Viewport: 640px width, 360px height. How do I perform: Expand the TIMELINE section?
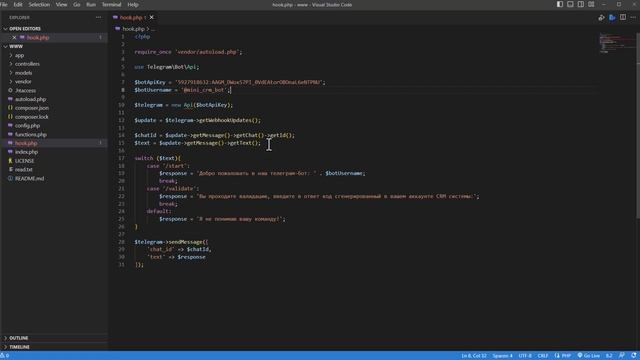click(20, 347)
